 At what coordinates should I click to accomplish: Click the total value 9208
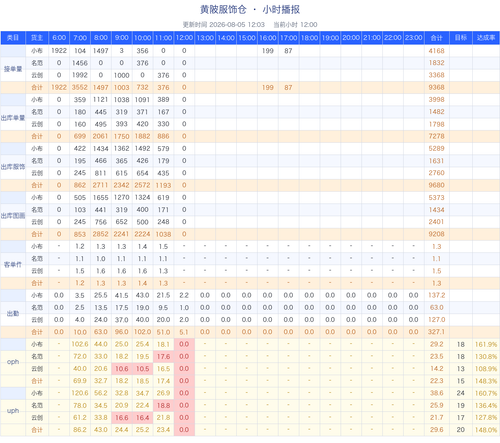(437, 234)
